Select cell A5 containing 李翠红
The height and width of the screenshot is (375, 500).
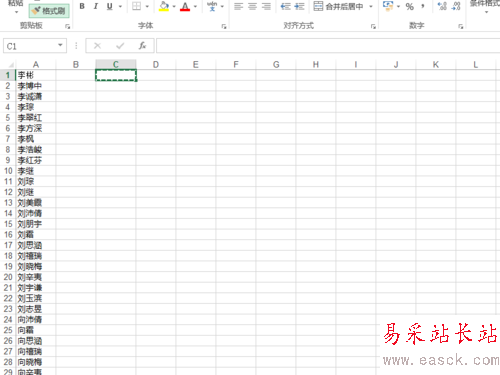pos(36,118)
